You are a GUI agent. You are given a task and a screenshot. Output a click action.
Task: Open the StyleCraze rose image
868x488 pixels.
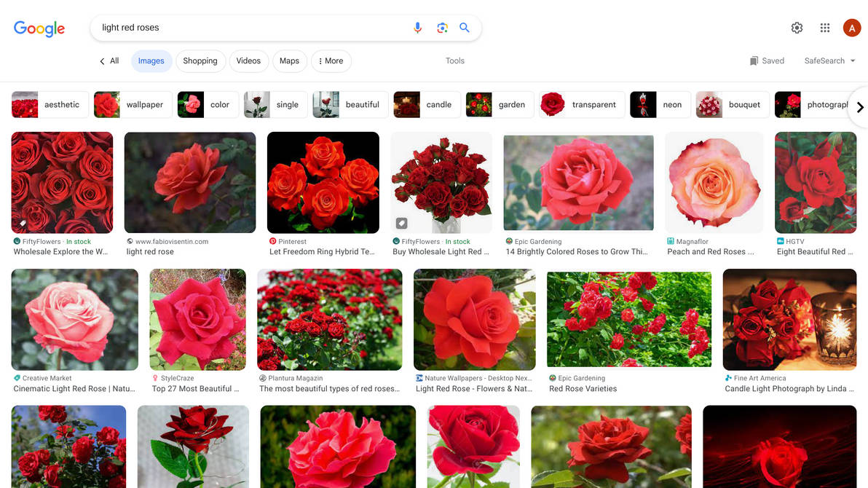pyautogui.click(x=197, y=320)
